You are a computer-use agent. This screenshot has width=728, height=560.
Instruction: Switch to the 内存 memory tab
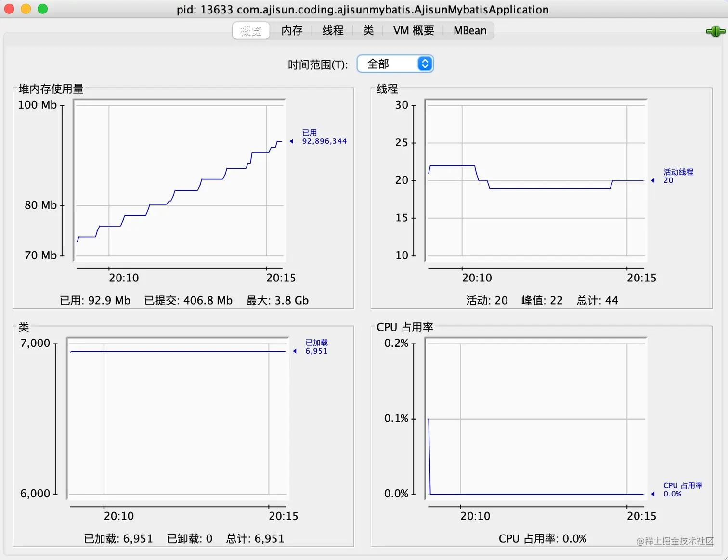click(292, 31)
